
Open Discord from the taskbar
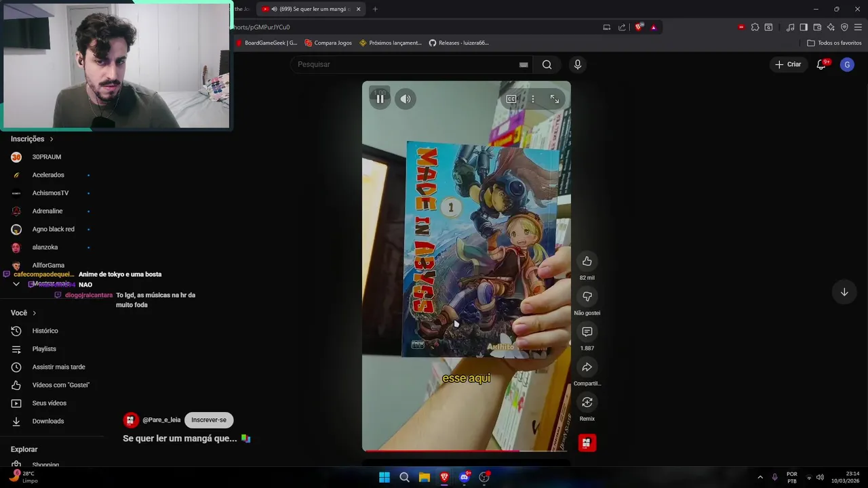(465, 477)
